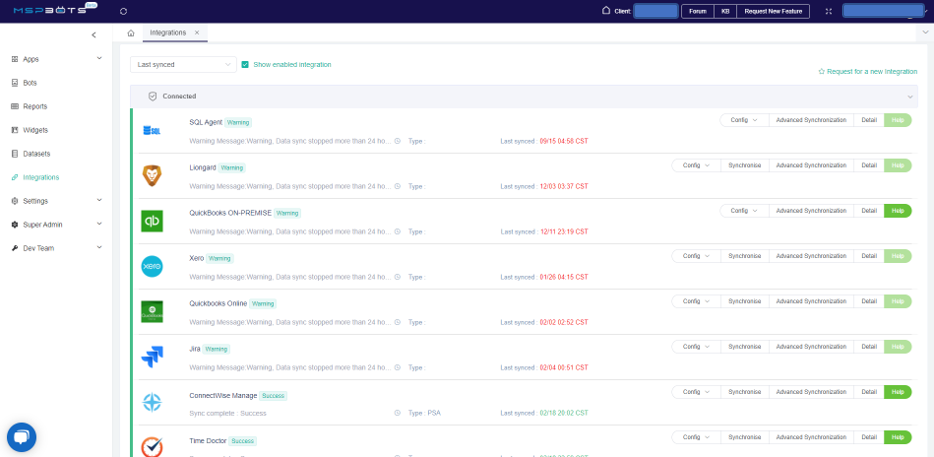Screen dimensions: 934x457
Task: Open the user account field at top right
Action: point(883,11)
